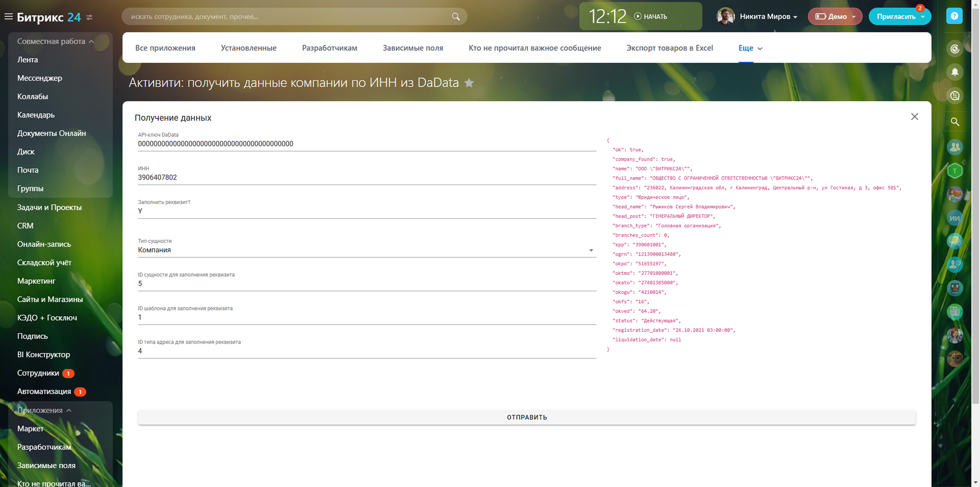Click the right sidebar search magnifier
980x487 pixels.
(x=954, y=122)
